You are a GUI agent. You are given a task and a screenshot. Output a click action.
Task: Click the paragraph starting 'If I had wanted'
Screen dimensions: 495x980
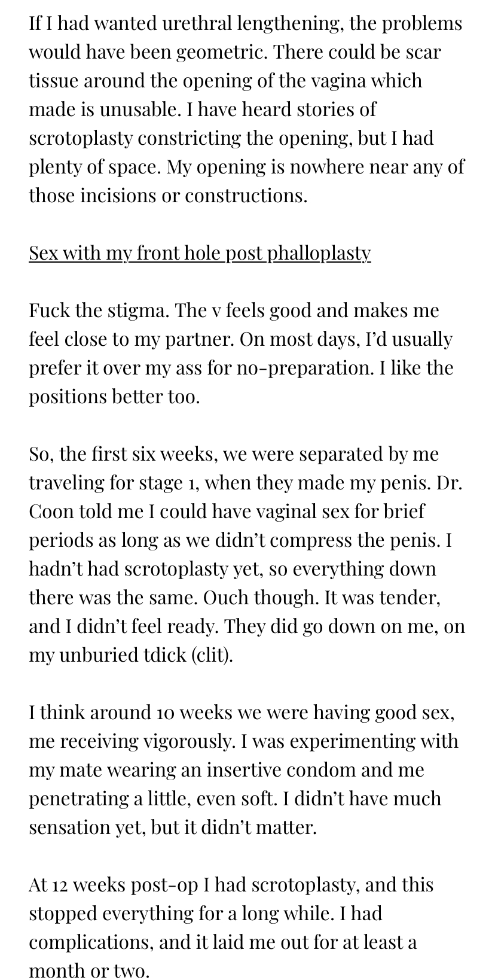(x=246, y=109)
